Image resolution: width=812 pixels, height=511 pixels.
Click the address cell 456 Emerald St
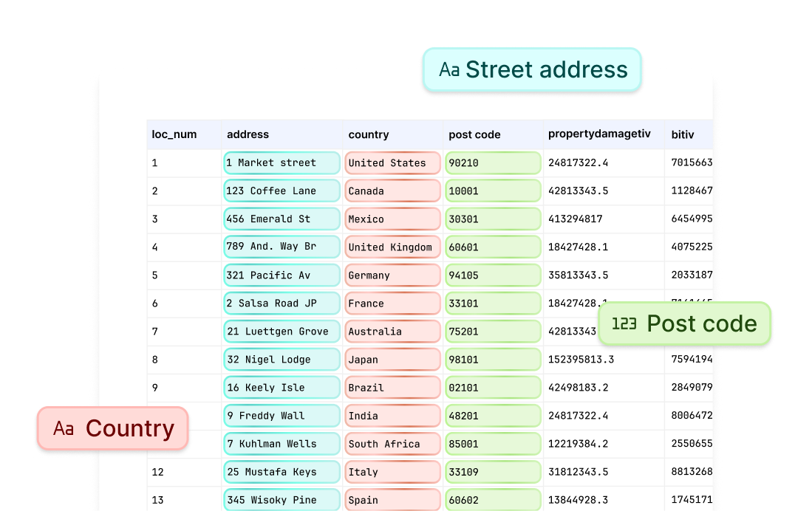[x=282, y=219]
